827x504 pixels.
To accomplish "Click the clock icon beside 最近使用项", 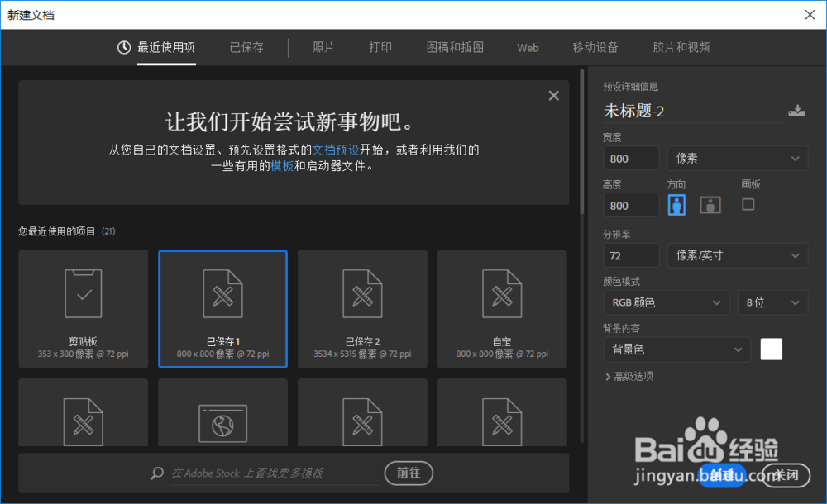I will 124,47.
